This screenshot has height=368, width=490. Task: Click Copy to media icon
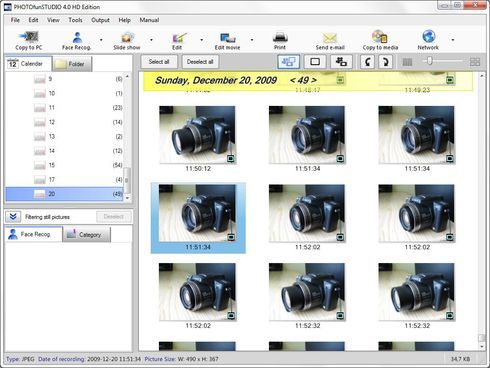pyautogui.click(x=380, y=40)
